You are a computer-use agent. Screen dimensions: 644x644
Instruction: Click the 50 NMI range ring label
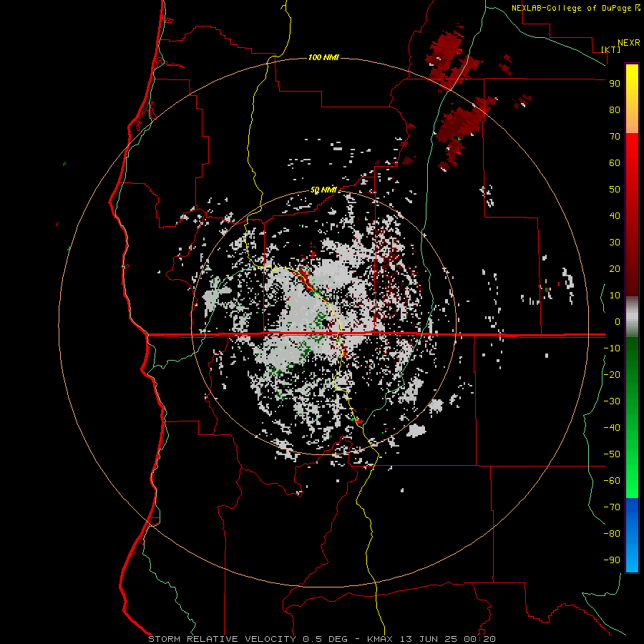[x=323, y=190]
